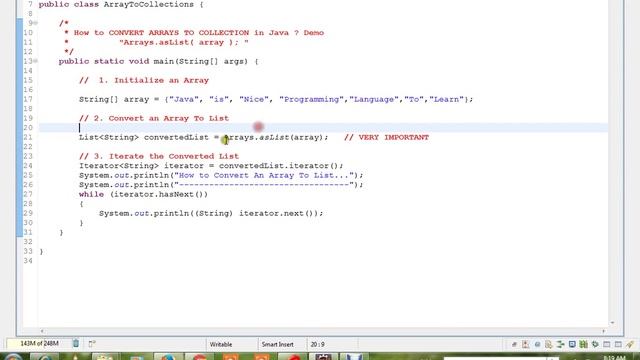Screen dimensions: 640x360
Task: Click line number 21 in the gutter
Action: click(x=28, y=138)
